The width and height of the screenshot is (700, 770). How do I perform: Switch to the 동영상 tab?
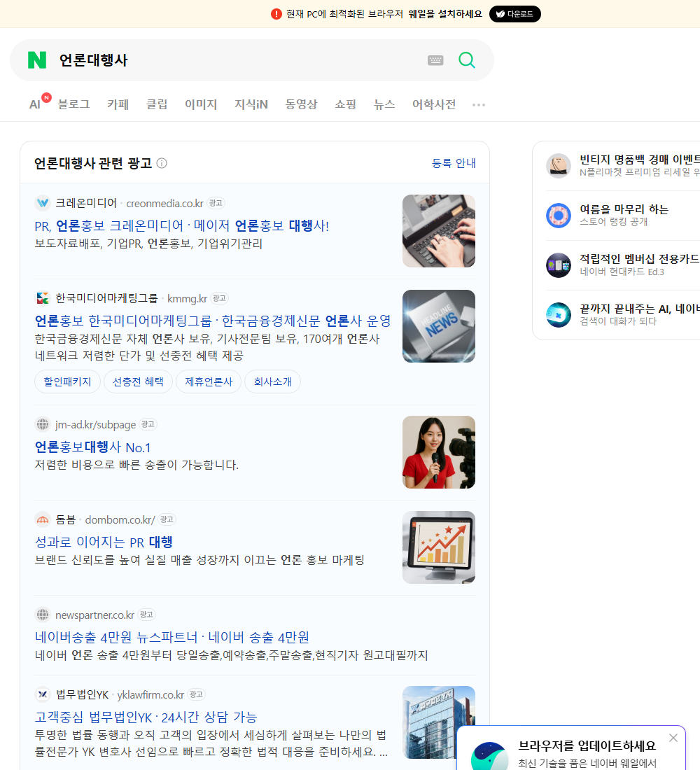(301, 104)
